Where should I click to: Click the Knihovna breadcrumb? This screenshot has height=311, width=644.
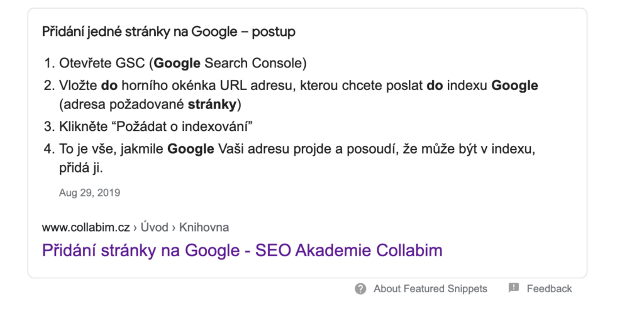(x=204, y=227)
